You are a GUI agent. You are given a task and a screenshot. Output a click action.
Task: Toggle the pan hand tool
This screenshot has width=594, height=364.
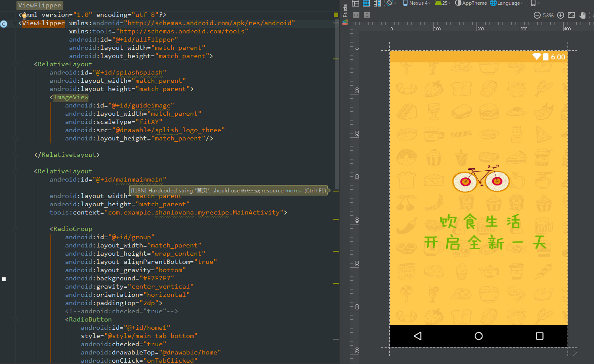click(x=583, y=15)
